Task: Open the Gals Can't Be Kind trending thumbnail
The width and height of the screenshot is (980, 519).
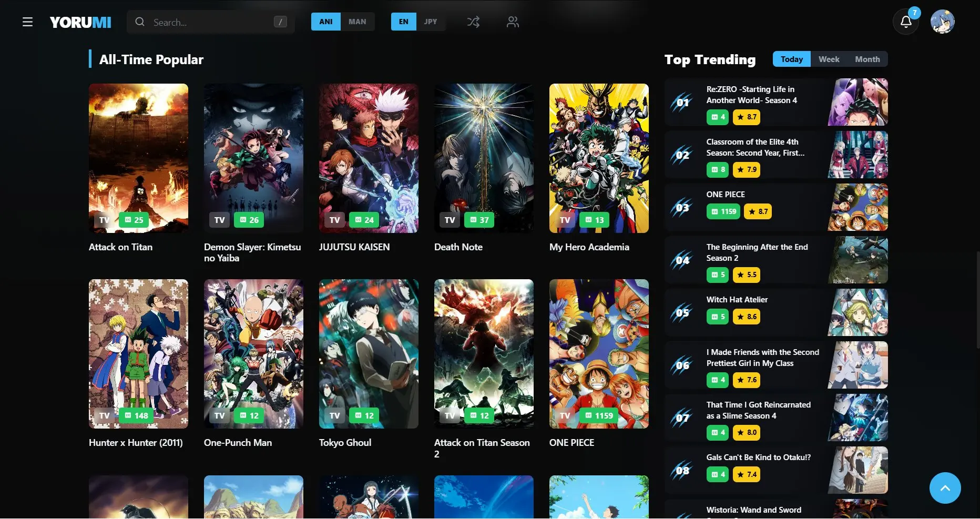Action: click(x=858, y=470)
